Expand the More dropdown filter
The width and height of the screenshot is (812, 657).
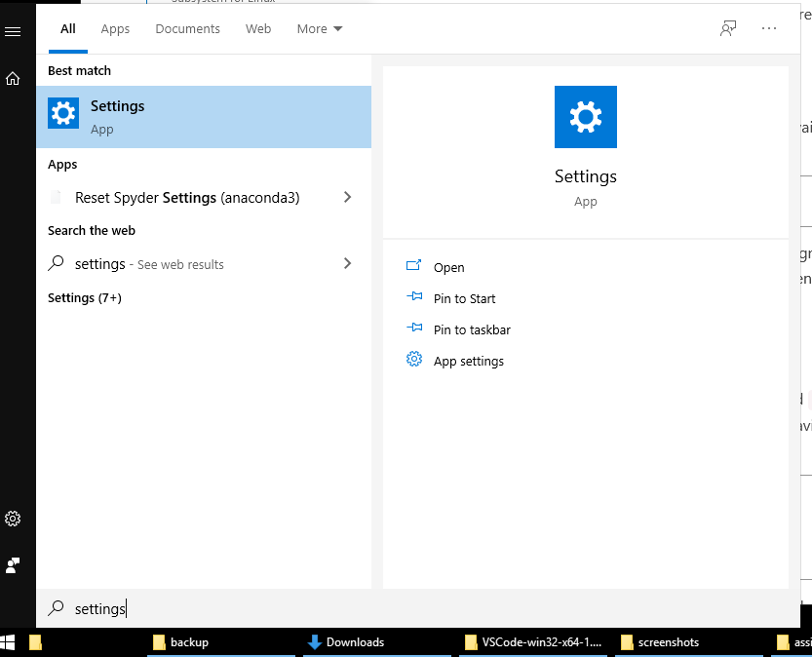coord(320,29)
